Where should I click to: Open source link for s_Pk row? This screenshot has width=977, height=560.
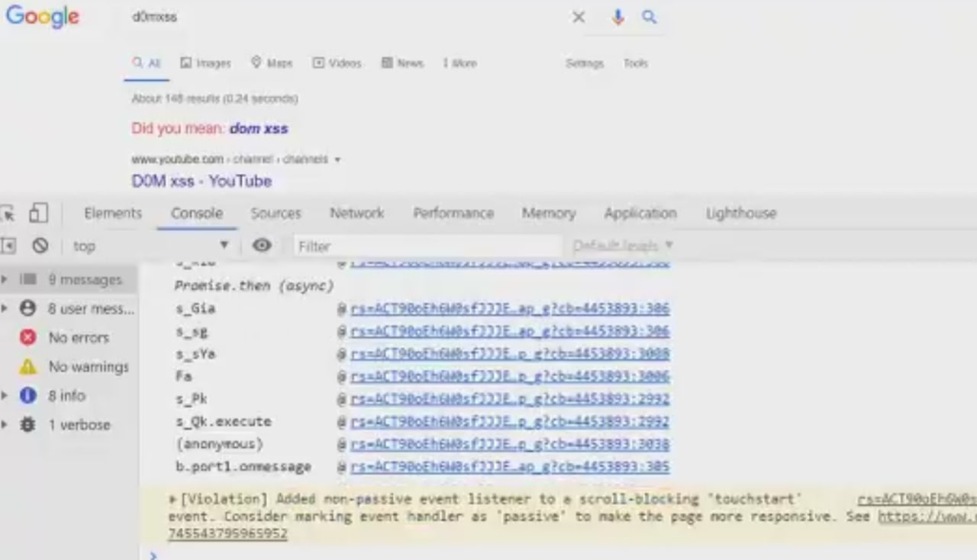510,398
